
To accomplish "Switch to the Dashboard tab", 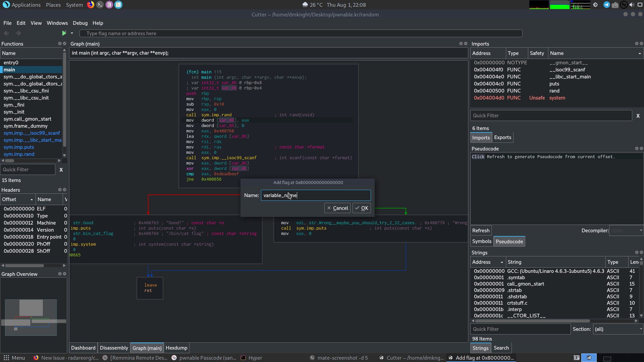I will click(x=83, y=348).
